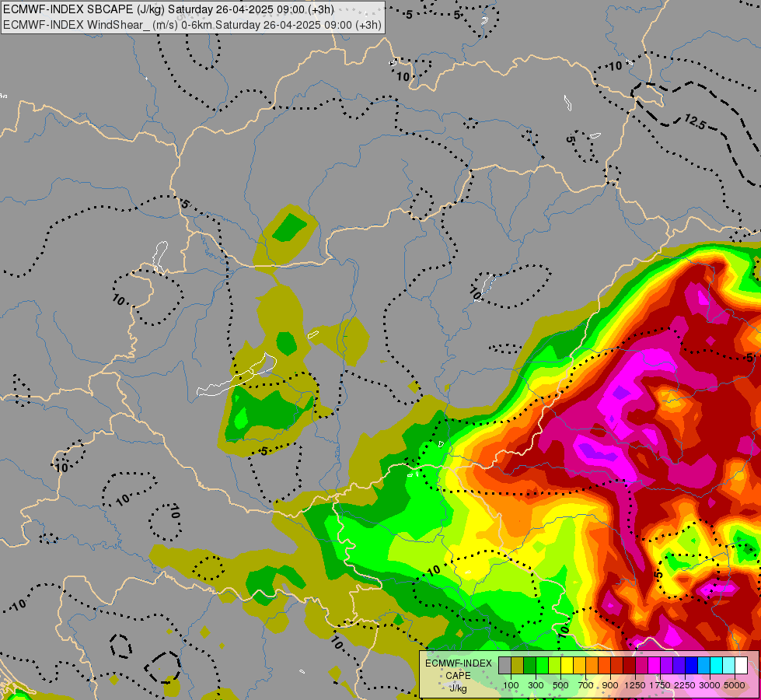Image resolution: width=761 pixels, height=700 pixels.
Task: Click the '12.5' wind shear contour label
Action: [x=695, y=121]
